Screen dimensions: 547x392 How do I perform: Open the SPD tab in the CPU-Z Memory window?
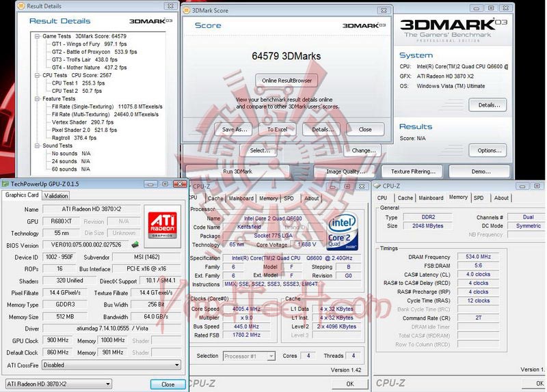[x=479, y=198]
